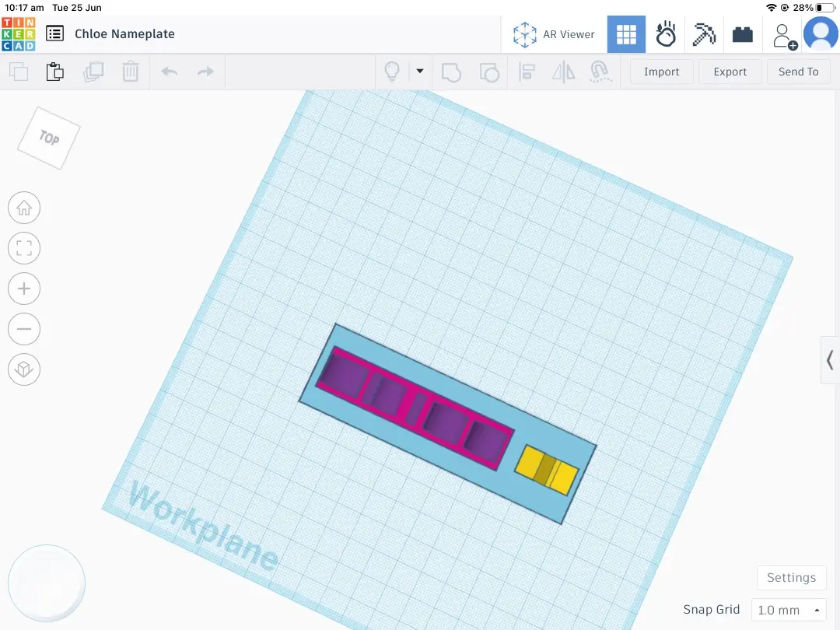Image resolution: width=840 pixels, height=630 pixels.
Task: Click the Cruise magnet icon
Action: point(600,72)
